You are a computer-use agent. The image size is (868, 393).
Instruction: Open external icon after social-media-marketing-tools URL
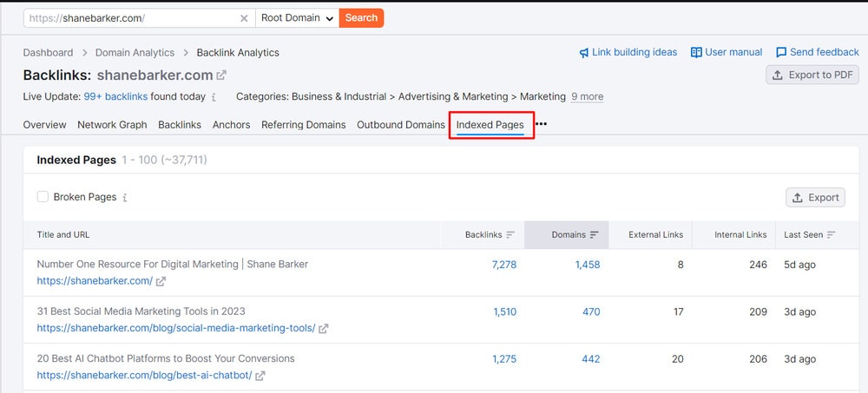323,328
